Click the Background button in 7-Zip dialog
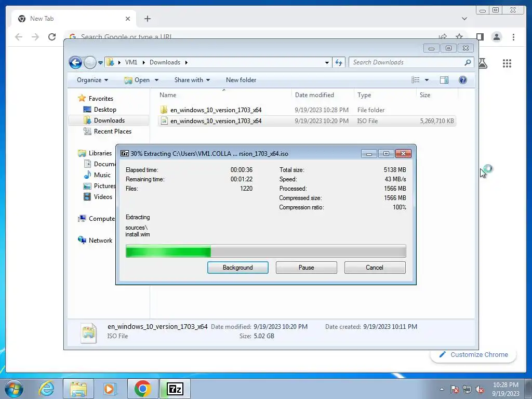Viewport: 532px width, 399px height. pyautogui.click(x=237, y=268)
